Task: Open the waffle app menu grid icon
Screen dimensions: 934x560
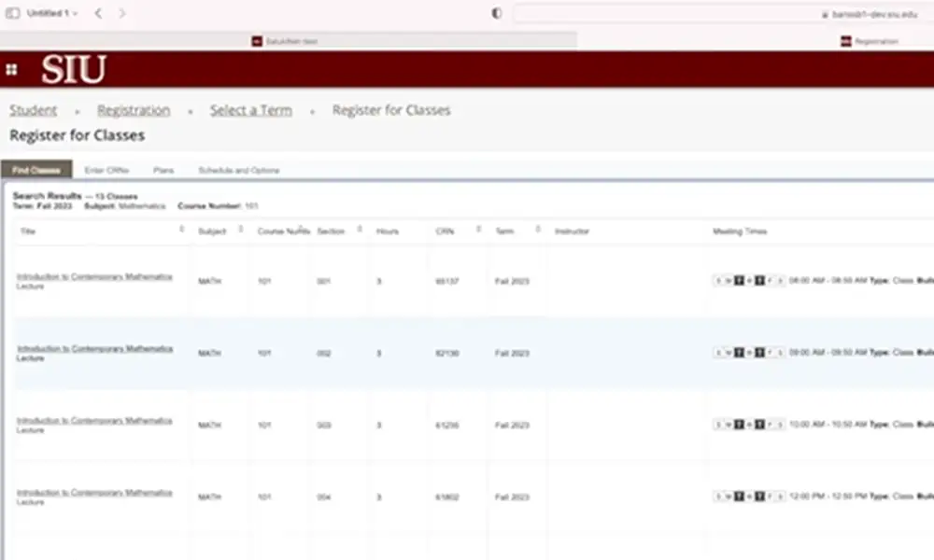Action: (12, 69)
